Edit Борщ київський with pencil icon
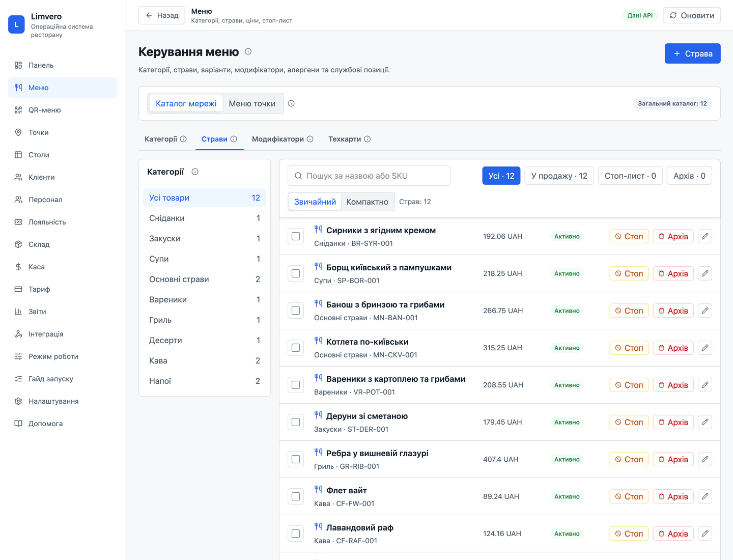733x560 pixels. (x=705, y=273)
